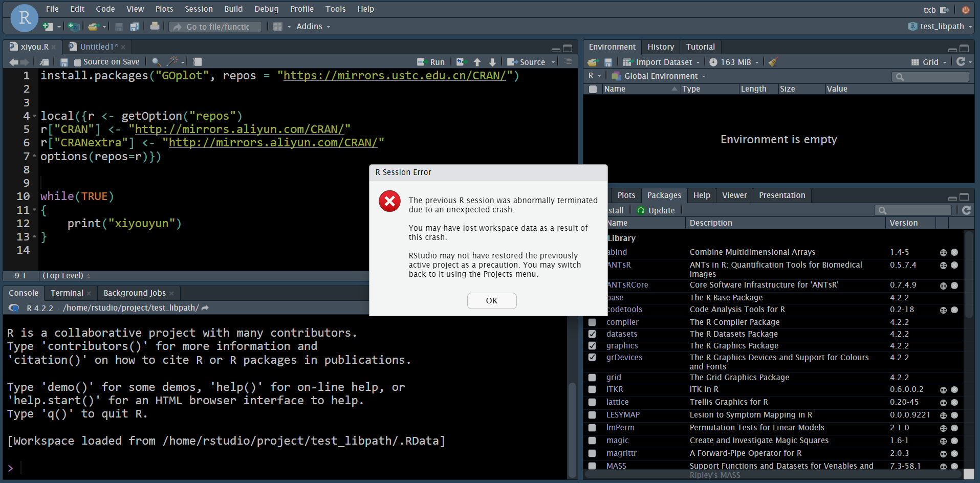Click the Run button in the editor
The image size is (980, 483).
point(431,62)
